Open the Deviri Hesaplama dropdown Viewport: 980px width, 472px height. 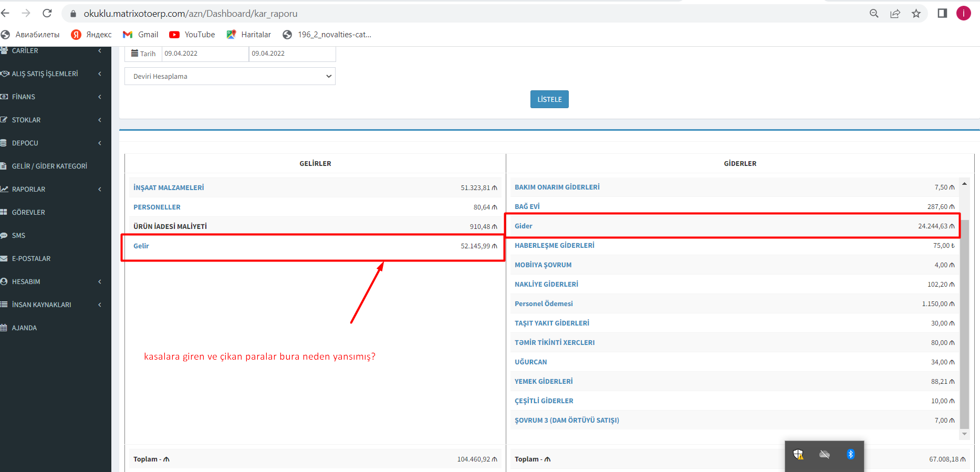[230, 77]
